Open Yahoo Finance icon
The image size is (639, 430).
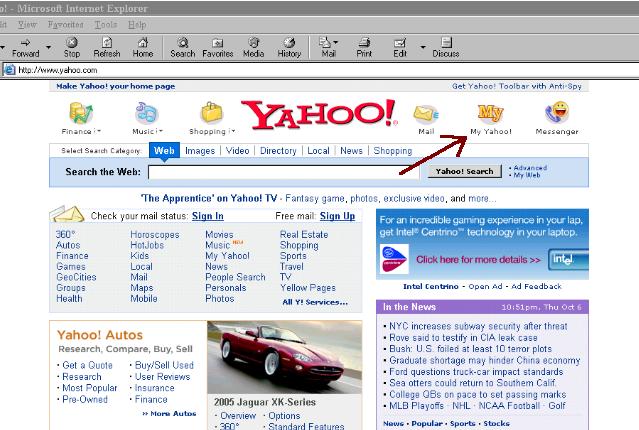click(81, 113)
